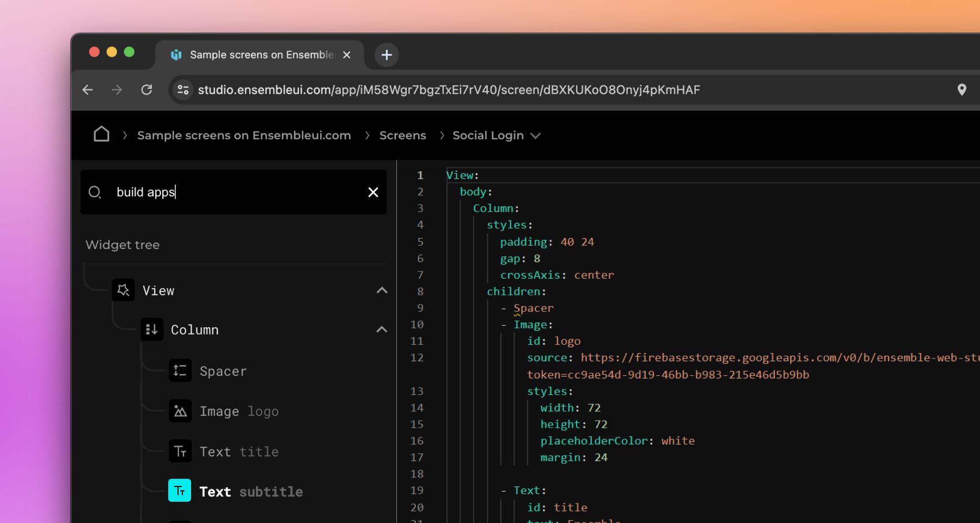Click 'View:' on code line 1
The width and height of the screenshot is (980, 523).
coord(463,175)
